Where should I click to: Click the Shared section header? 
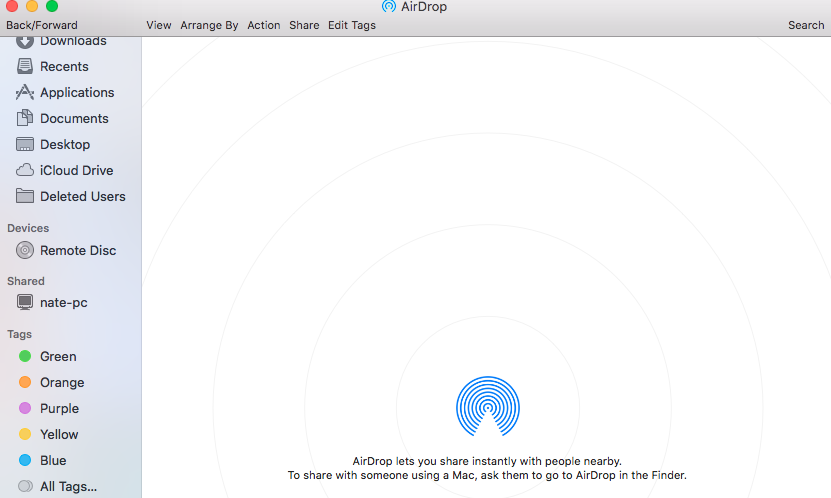[x=26, y=281]
